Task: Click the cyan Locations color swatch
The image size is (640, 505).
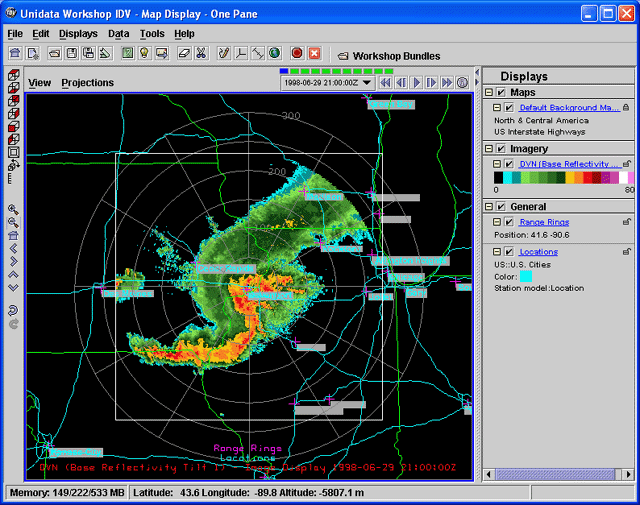Action: tap(526, 276)
